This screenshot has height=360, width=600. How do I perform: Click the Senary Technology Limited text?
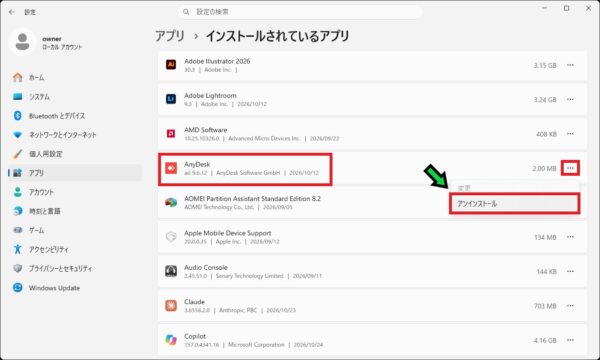pos(249,276)
